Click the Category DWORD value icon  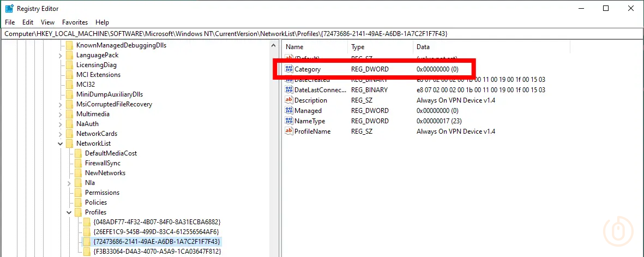[289, 69]
